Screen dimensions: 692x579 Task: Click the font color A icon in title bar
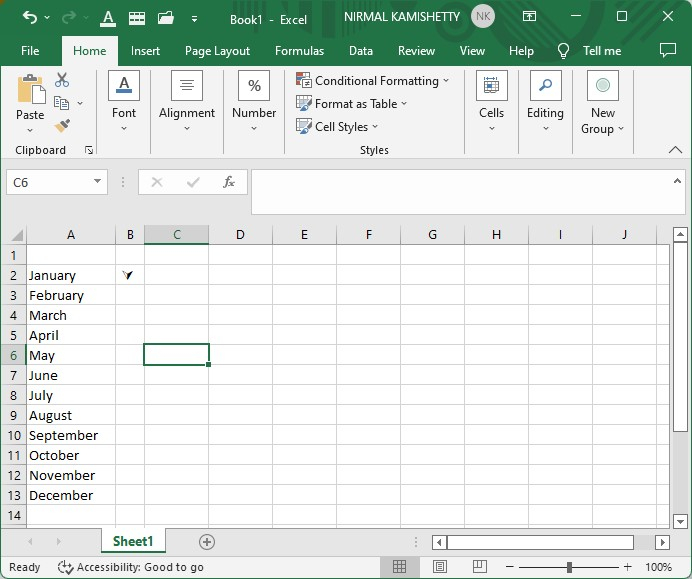coord(108,19)
